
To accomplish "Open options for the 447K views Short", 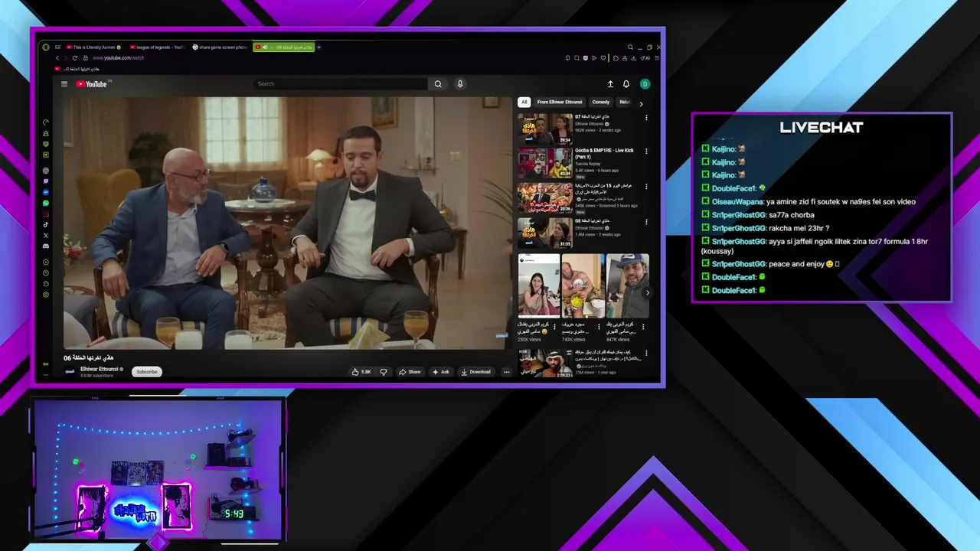I will (643, 327).
